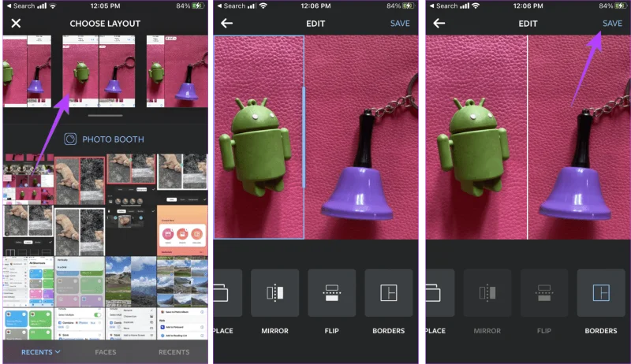Pick the layout with two equal phone screenshots
This screenshot has width=631, height=364.
99,72
